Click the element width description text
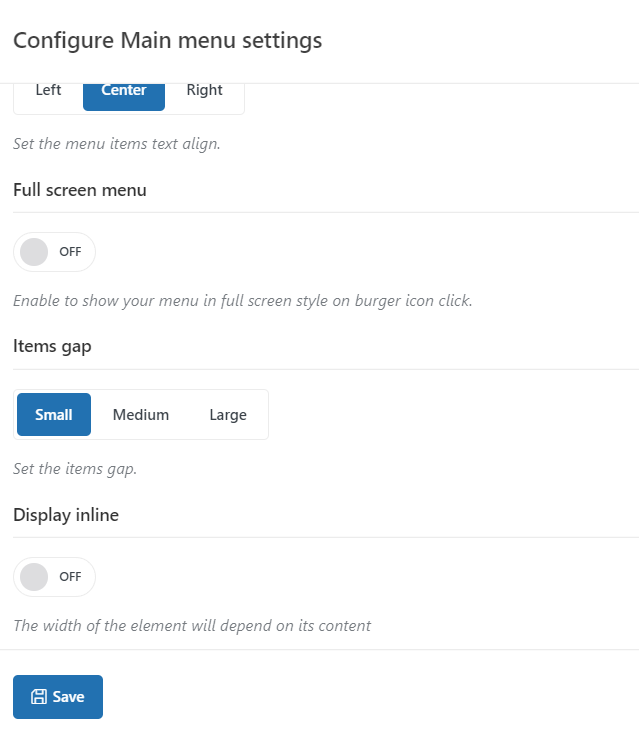Image resolution: width=639 pixels, height=730 pixels. tap(192, 626)
